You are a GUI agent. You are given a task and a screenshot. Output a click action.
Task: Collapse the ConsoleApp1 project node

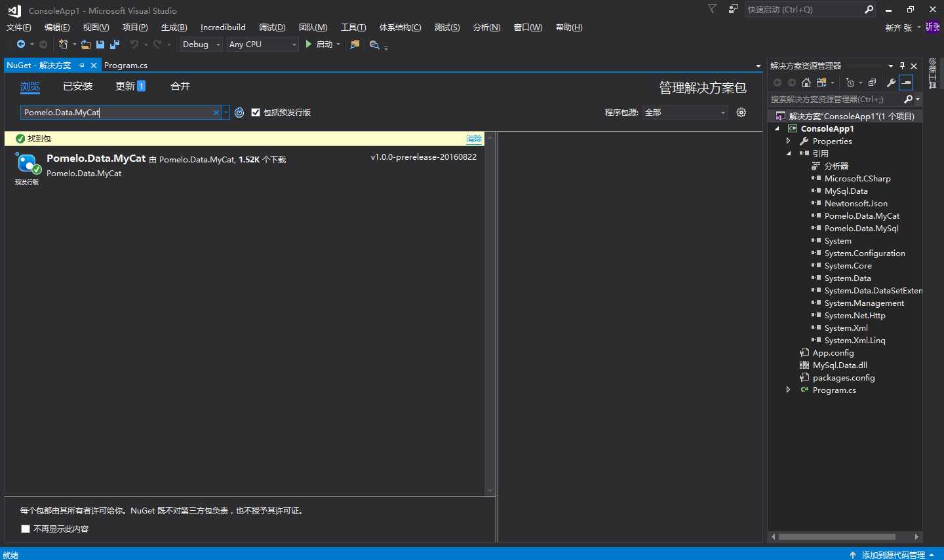coord(777,129)
